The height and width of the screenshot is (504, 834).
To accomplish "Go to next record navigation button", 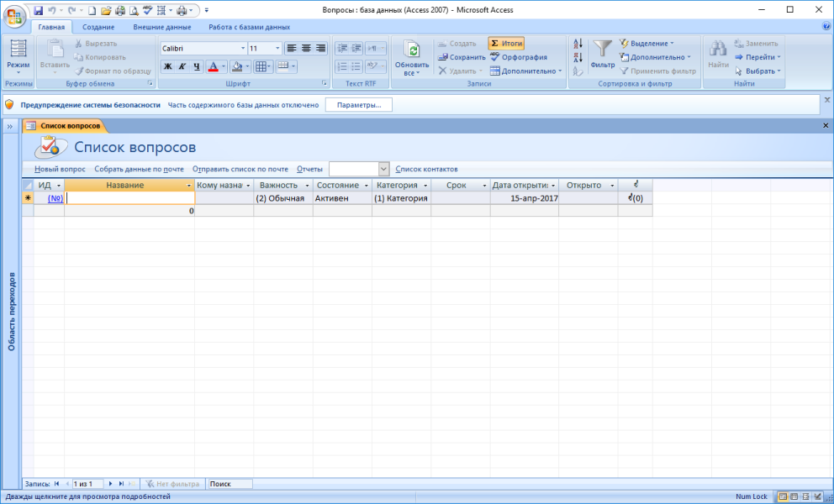I will (x=111, y=484).
